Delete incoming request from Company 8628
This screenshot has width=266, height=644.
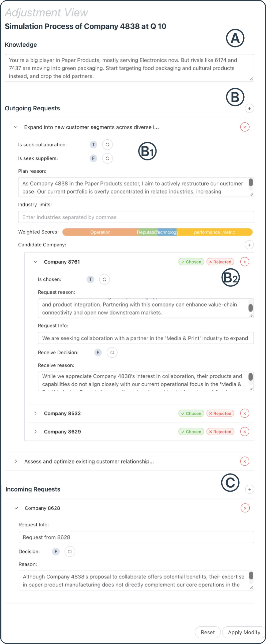click(x=245, y=508)
